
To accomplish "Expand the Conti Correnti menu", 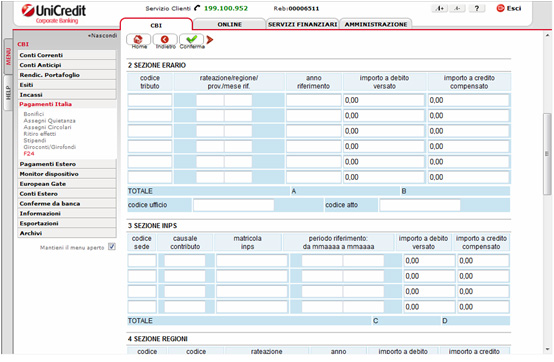I will (x=67, y=55).
